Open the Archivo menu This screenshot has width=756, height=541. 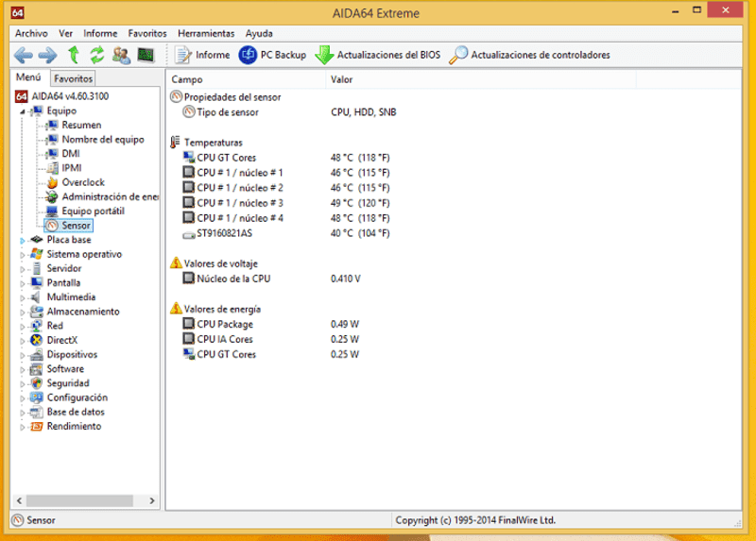[x=31, y=33]
